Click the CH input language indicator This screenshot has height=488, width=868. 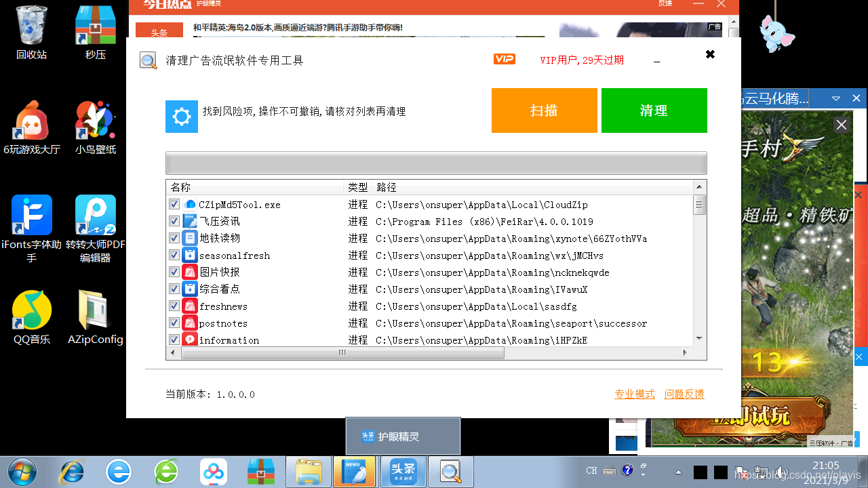[591, 471]
